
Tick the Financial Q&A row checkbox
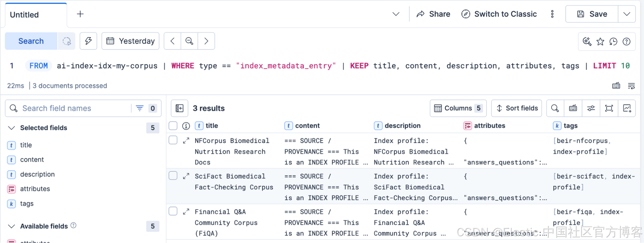tap(173, 211)
